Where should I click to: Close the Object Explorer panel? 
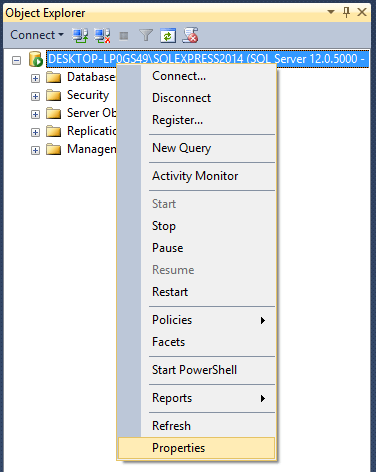coord(362,12)
